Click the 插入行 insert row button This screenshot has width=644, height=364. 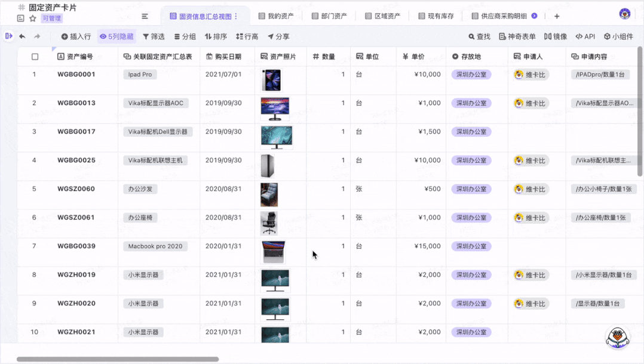click(76, 36)
